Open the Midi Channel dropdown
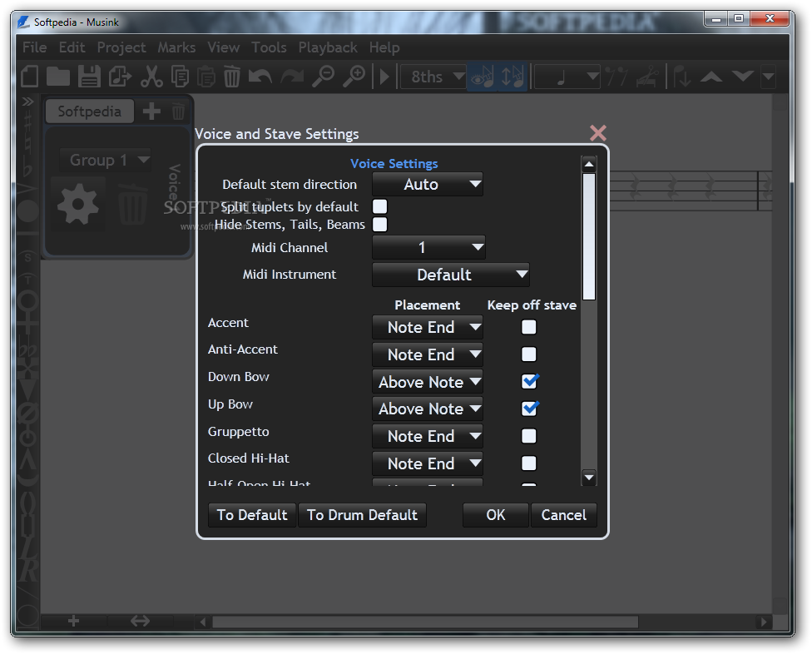812x654 pixels. pyautogui.click(x=428, y=247)
